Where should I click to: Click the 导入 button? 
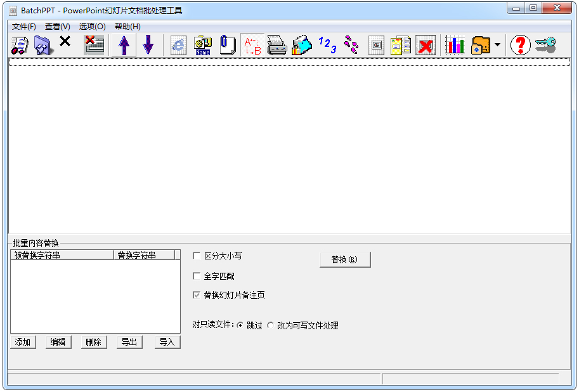[167, 342]
